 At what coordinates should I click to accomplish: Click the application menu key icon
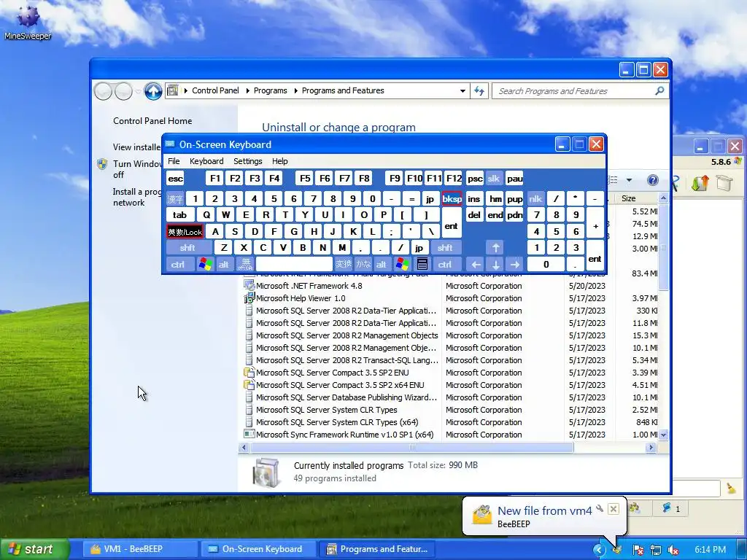422,264
